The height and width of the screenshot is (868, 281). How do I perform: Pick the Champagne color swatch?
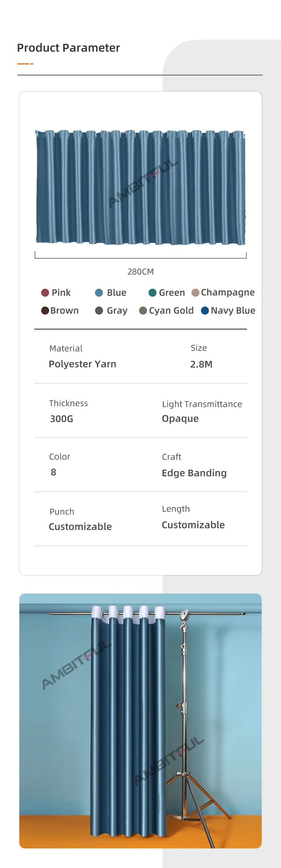[195, 292]
